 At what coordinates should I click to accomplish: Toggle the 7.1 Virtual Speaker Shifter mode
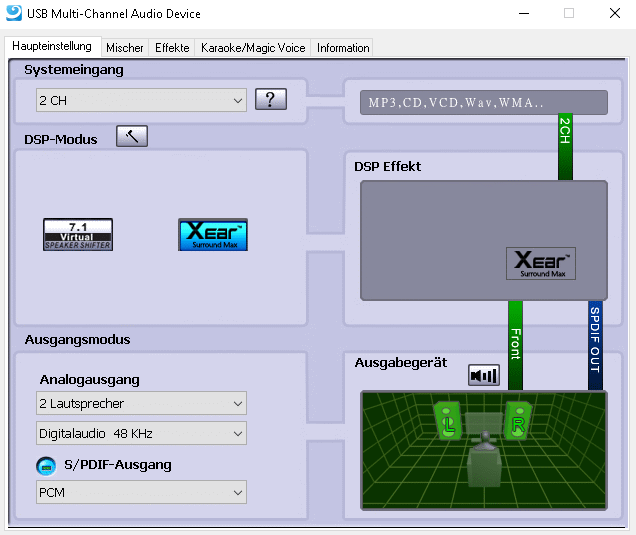(78, 234)
